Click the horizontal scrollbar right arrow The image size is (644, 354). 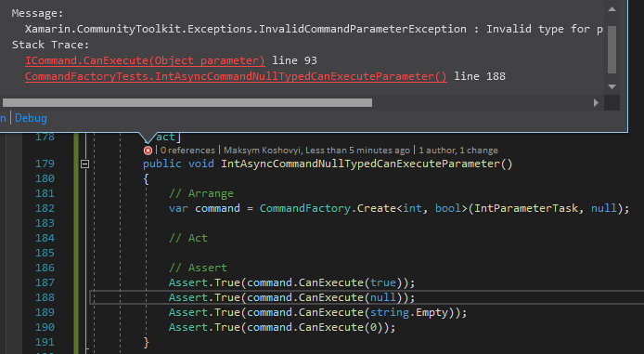coord(596,103)
